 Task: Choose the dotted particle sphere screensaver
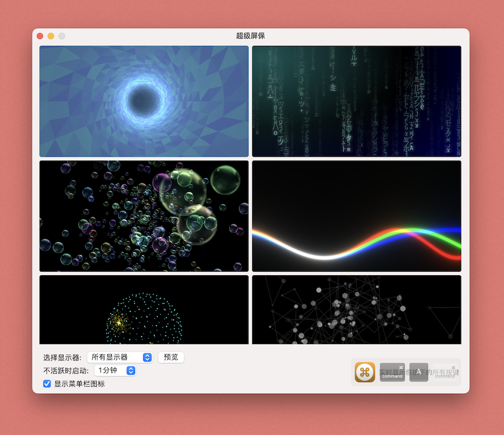pyautogui.click(x=144, y=309)
